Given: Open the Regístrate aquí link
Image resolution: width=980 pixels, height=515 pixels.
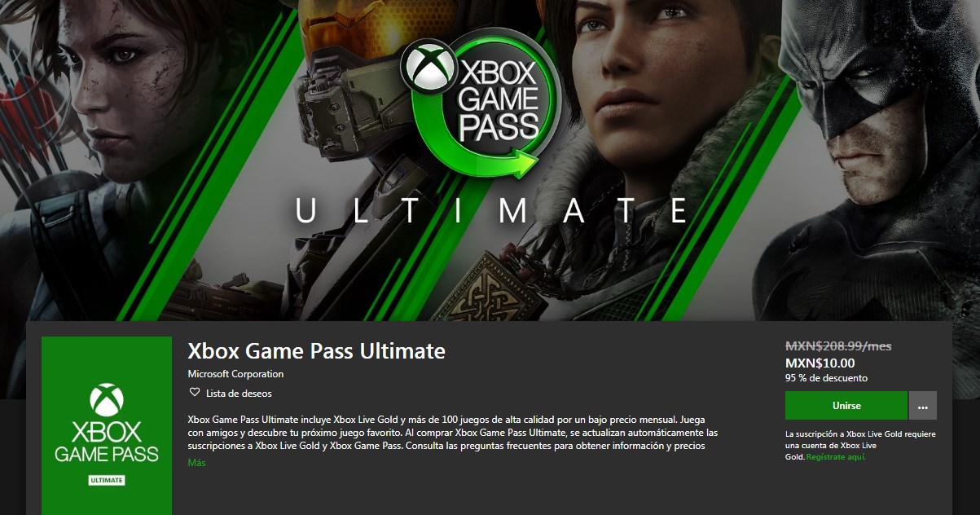Looking at the screenshot, I should 837,457.
